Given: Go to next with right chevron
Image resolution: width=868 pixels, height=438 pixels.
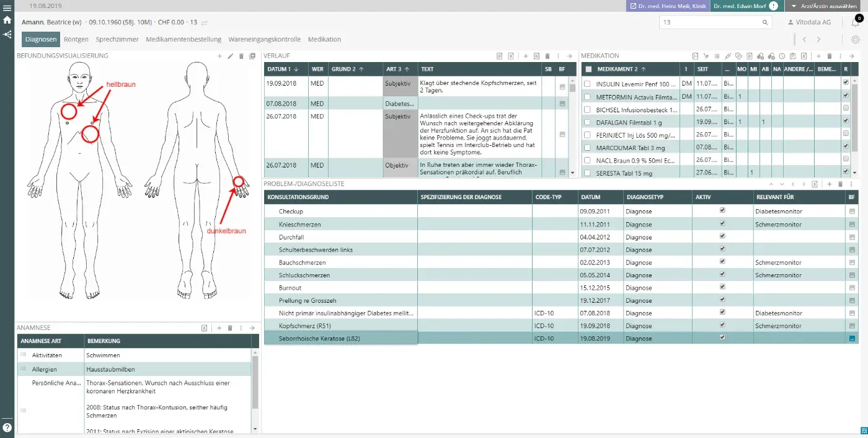Looking at the screenshot, I should pos(818,40).
